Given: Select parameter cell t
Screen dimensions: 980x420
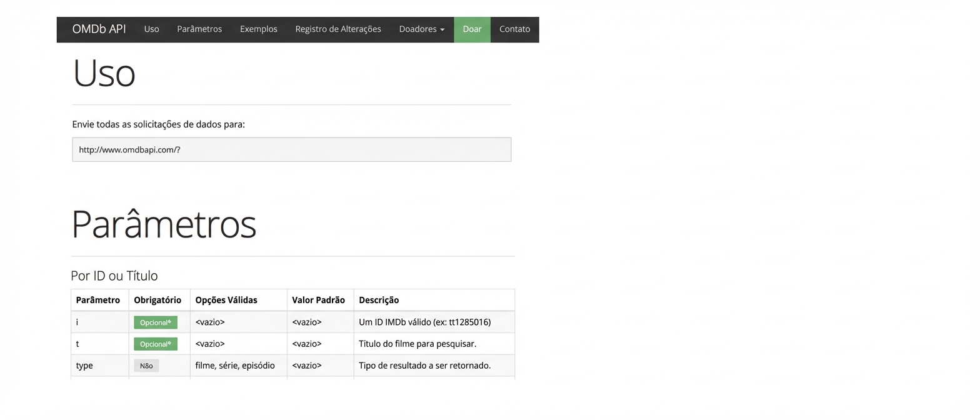Looking at the screenshot, I should pyautogui.click(x=100, y=344).
